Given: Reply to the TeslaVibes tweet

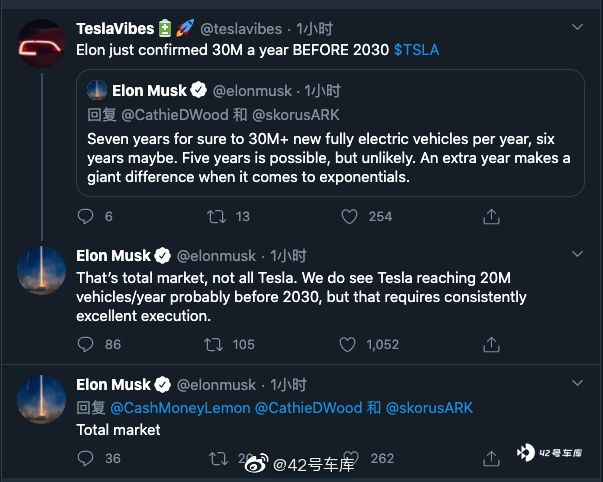Looking at the screenshot, I should click(x=85, y=216).
